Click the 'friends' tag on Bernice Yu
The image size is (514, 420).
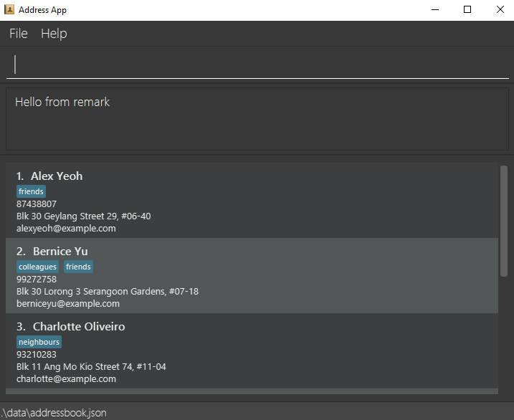tap(78, 267)
